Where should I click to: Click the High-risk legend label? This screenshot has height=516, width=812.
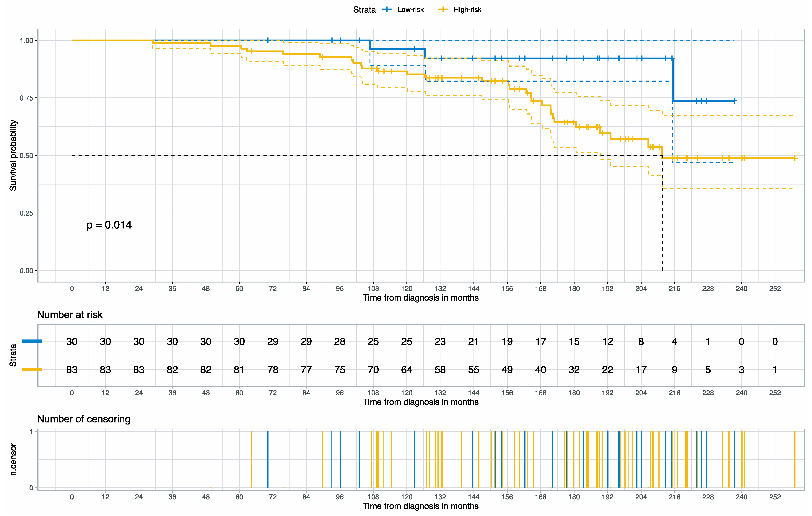coord(467,10)
